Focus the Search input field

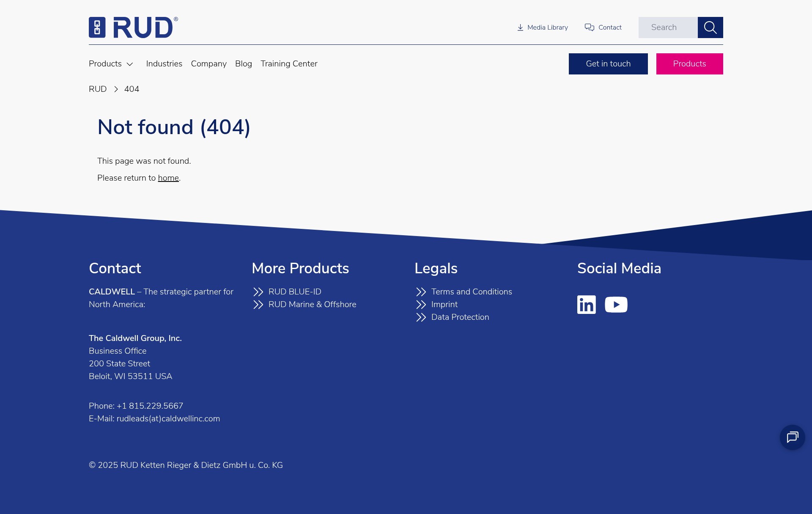668,27
